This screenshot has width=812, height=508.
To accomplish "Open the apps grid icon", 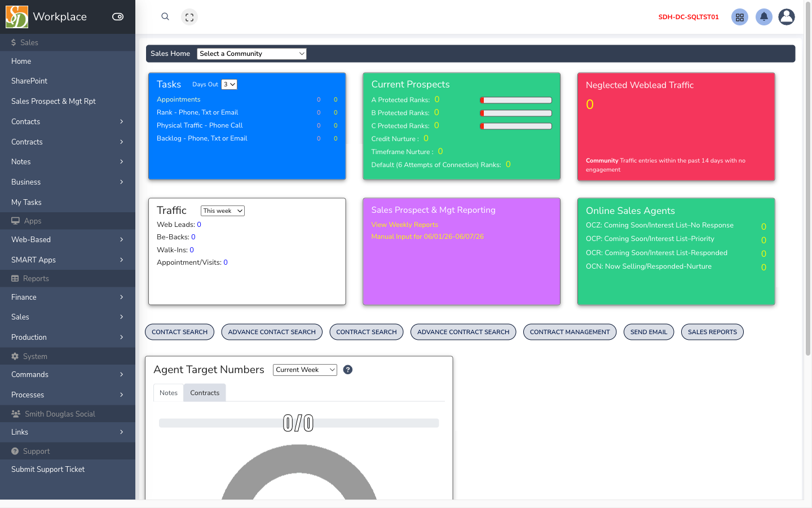I will 740,17.
